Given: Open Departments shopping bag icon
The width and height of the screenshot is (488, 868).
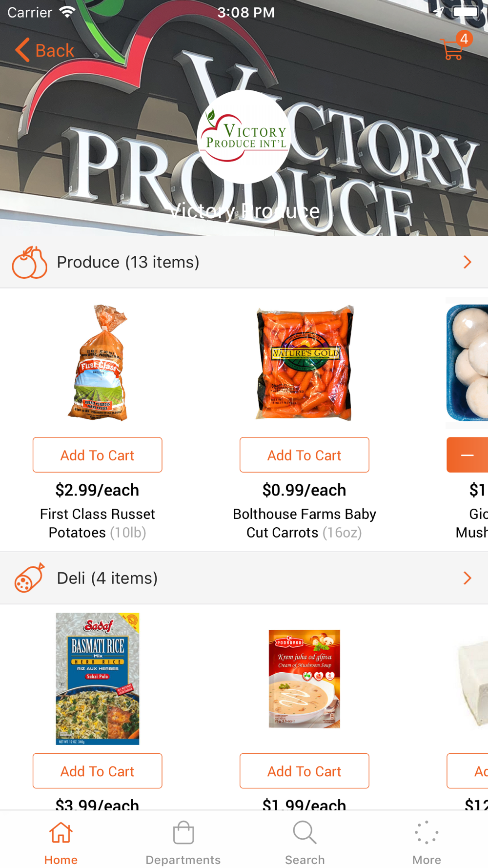Looking at the screenshot, I should [183, 833].
